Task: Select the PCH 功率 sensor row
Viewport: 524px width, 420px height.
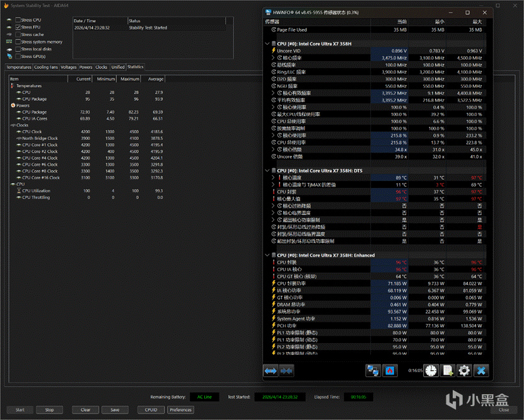Action: (x=377, y=326)
